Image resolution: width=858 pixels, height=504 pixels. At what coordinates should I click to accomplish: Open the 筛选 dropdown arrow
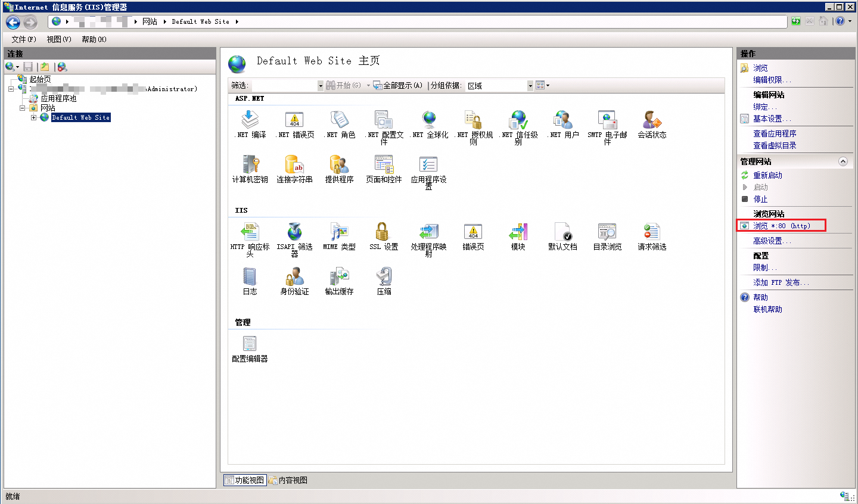tap(321, 86)
